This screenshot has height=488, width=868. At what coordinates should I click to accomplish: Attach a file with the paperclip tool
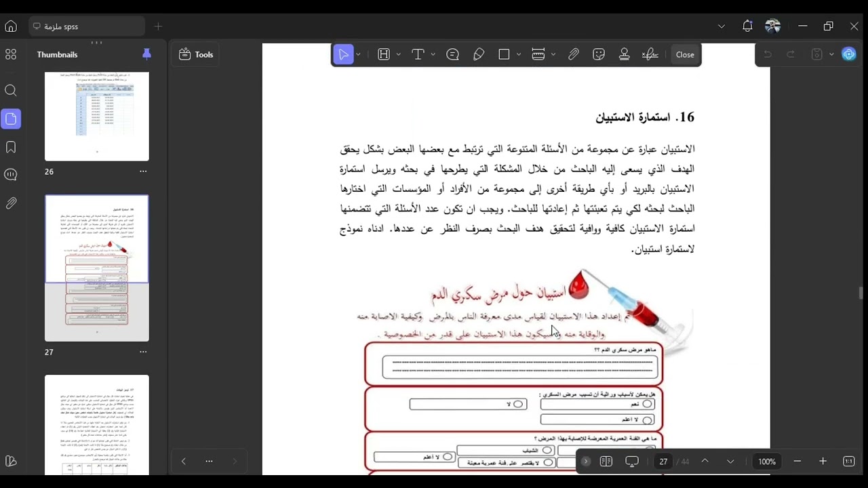pyautogui.click(x=574, y=54)
